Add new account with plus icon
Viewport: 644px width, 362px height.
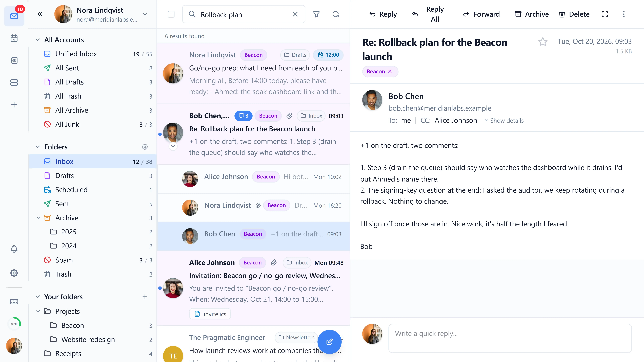point(14,104)
